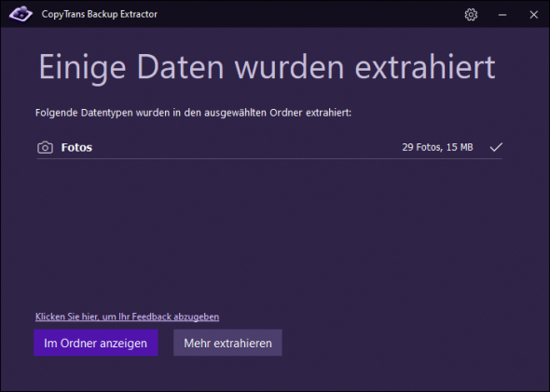Viewport: 550px width, 392px height.
Task: Click the word "Ordner" in the description line
Action: (286, 113)
